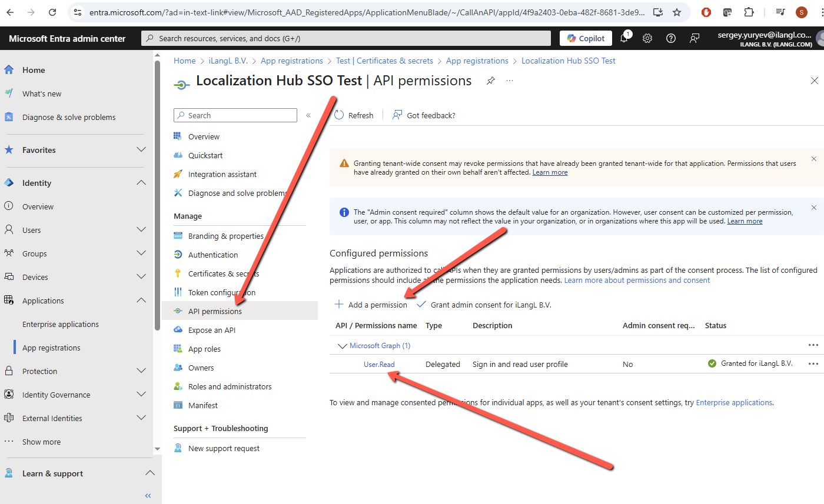Viewport: 824px width, 504px height.
Task: Collapse the Learn & support section
Action: (x=150, y=473)
